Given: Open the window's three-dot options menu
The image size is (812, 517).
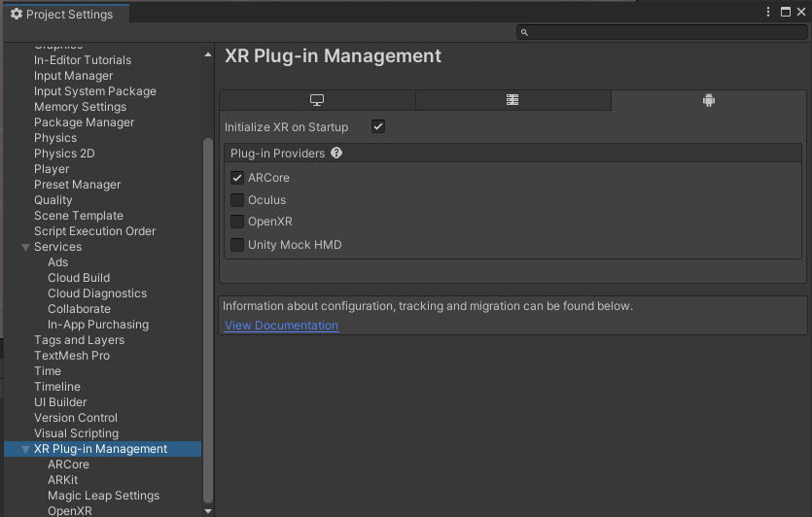Looking at the screenshot, I should (x=768, y=12).
